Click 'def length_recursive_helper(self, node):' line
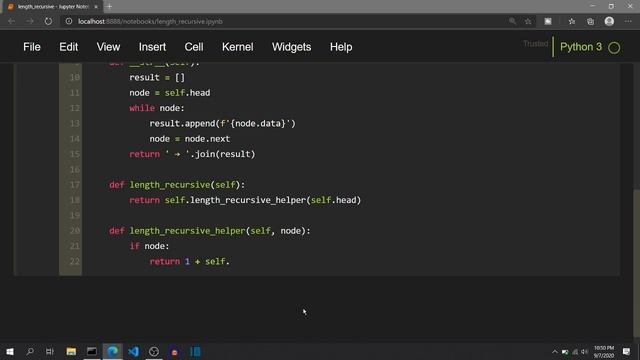 [x=210, y=231]
